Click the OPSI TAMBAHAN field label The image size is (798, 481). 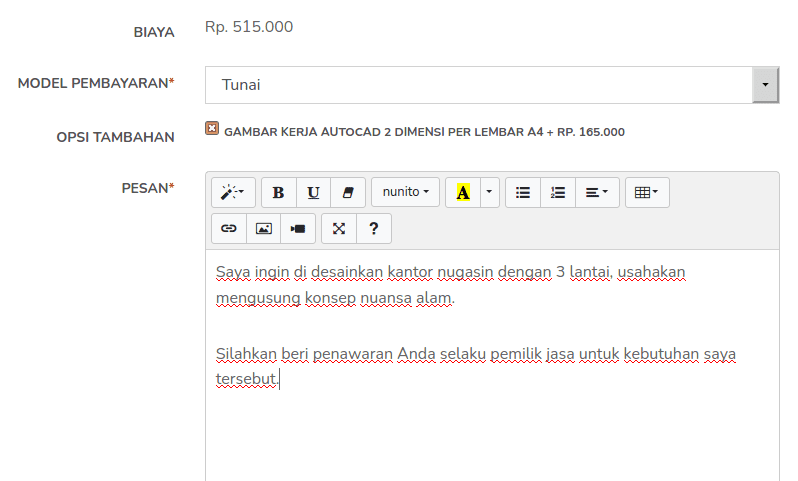tap(116, 137)
